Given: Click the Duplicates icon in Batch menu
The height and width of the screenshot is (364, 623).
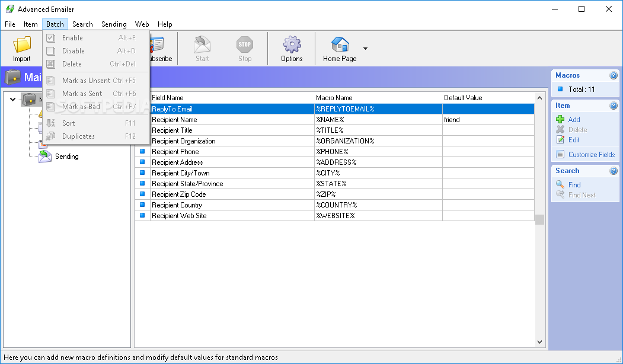Looking at the screenshot, I should click(x=50, y=136).
